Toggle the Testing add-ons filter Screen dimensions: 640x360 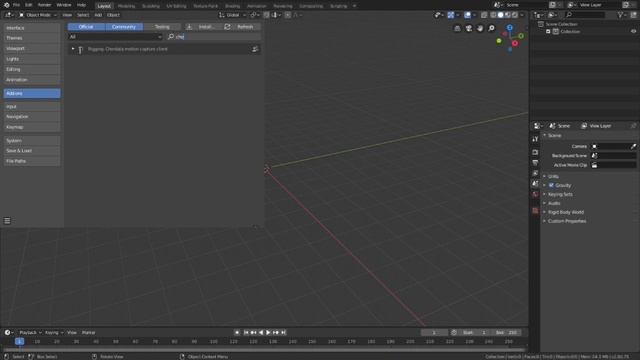162,27
